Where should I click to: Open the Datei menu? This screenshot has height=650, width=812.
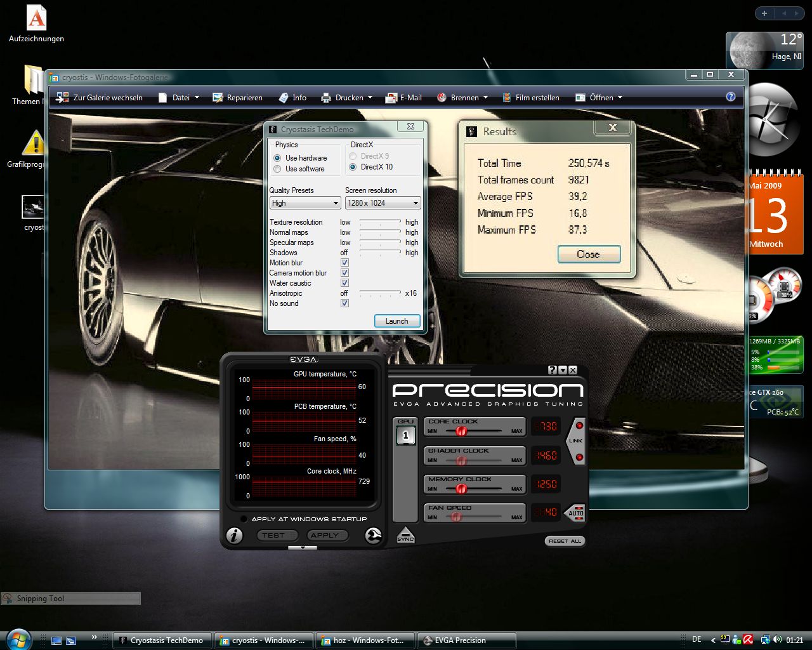pyautogui.click(x=180, y=98)
